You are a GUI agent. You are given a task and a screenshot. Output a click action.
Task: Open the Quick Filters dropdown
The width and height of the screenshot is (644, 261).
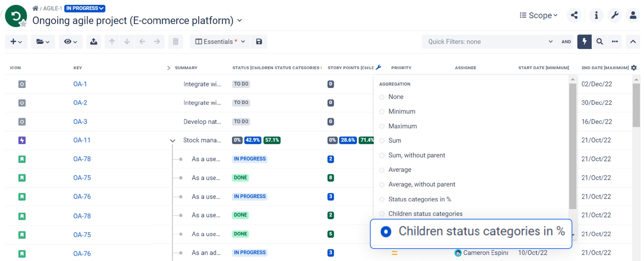point(490,42)
